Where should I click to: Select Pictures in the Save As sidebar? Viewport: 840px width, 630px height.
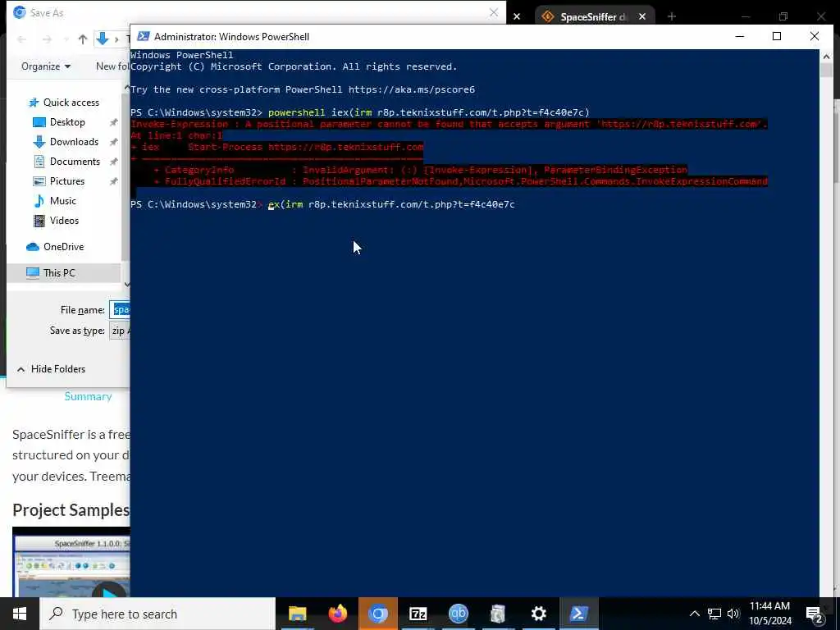67,181
